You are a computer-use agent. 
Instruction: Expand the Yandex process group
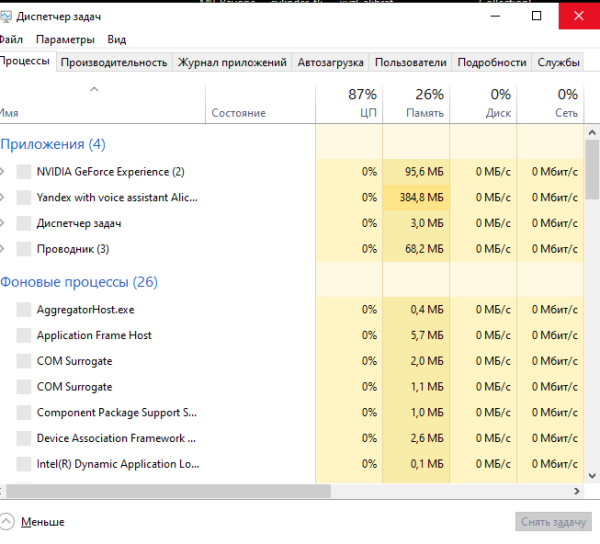point(3,198)
